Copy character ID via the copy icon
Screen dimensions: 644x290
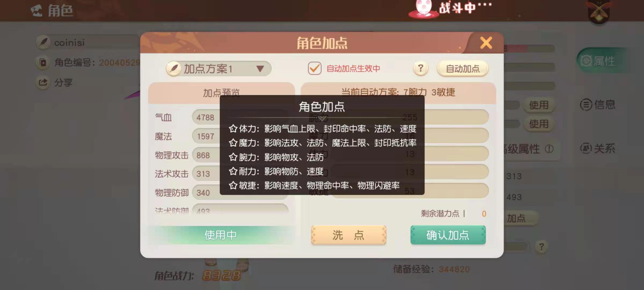click(43, 62)
